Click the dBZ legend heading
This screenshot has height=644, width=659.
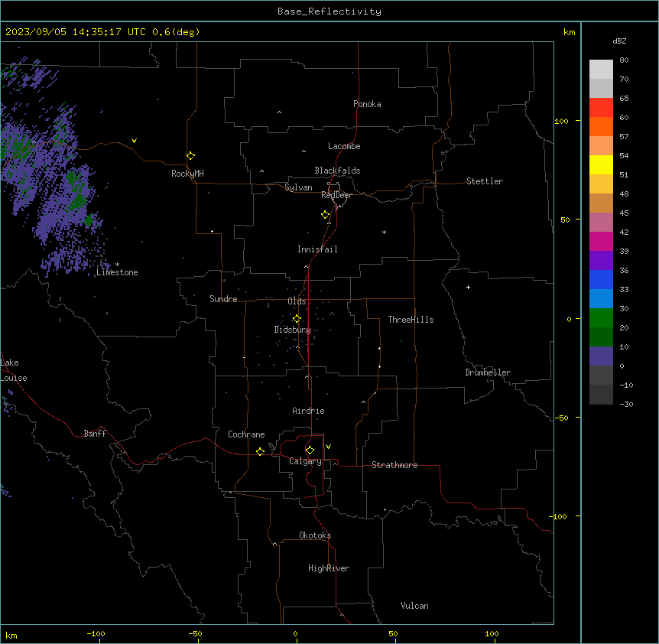[619, 41]
